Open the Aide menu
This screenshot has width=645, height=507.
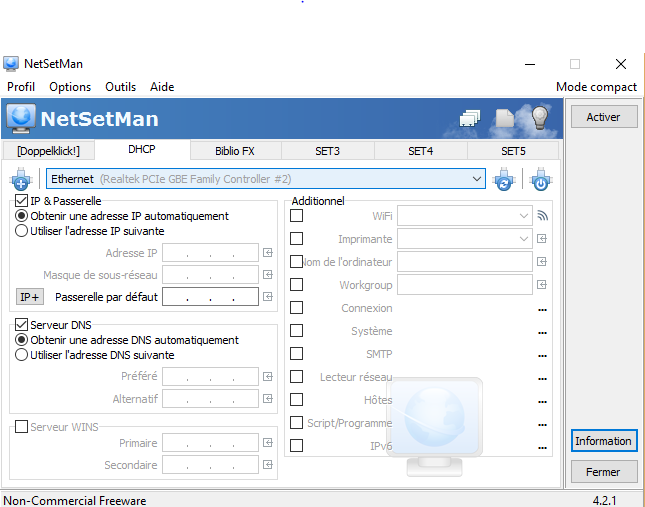point(162,87)
